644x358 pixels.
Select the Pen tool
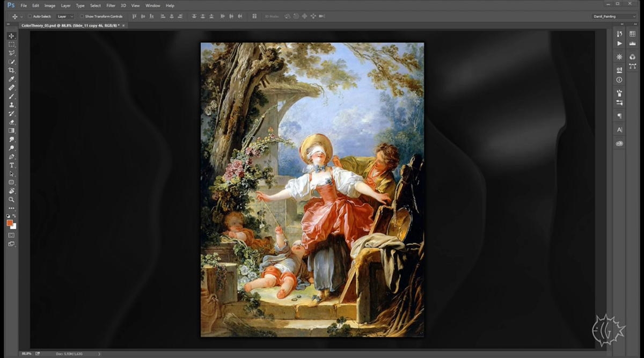click(x=11, y=156)
